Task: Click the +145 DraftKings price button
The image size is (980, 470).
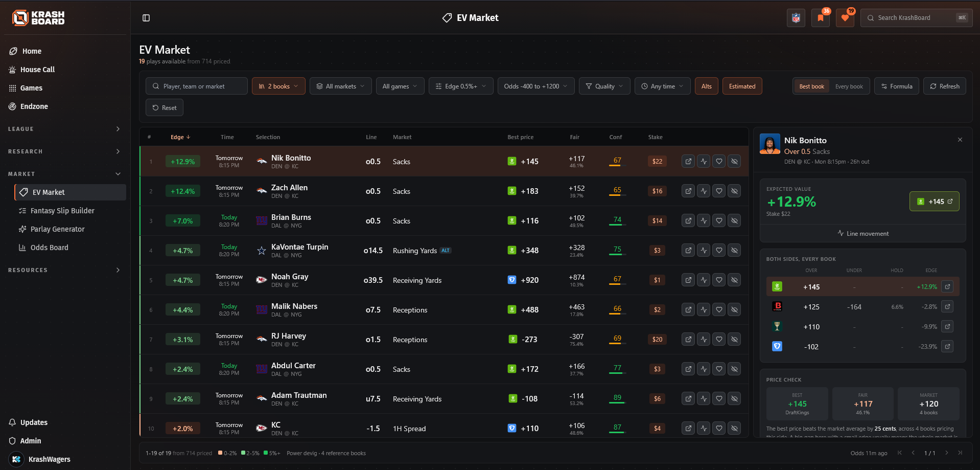Action: pos(935,202)
